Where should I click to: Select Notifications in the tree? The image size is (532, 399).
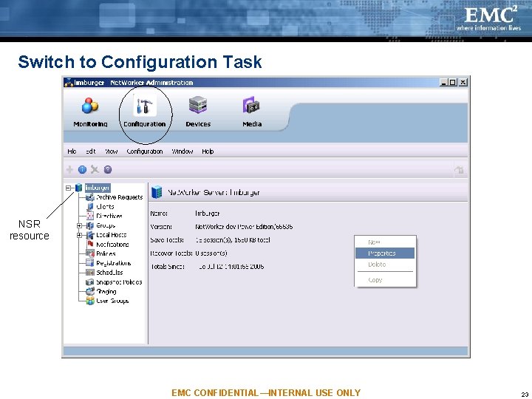(x=112, y=245)
